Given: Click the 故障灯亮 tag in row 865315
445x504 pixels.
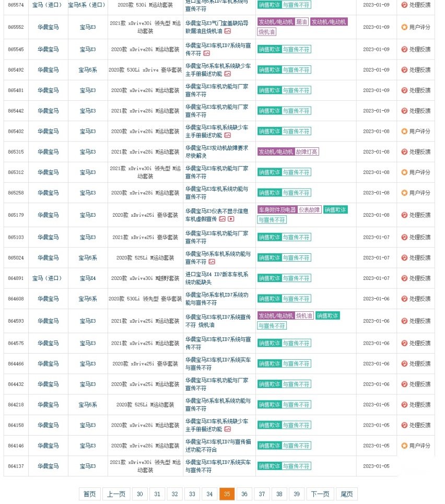Looking at the screenshot, I should pos(307,151).
